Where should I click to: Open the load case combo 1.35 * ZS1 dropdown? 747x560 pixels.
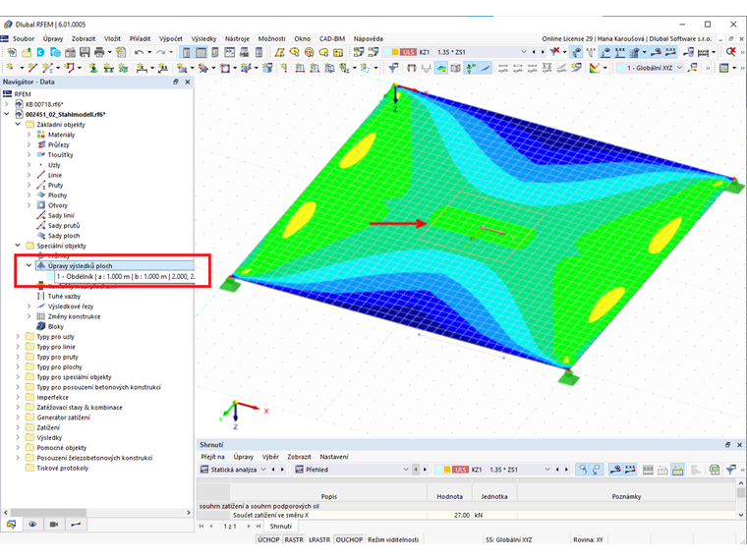(x=524, y=52)
